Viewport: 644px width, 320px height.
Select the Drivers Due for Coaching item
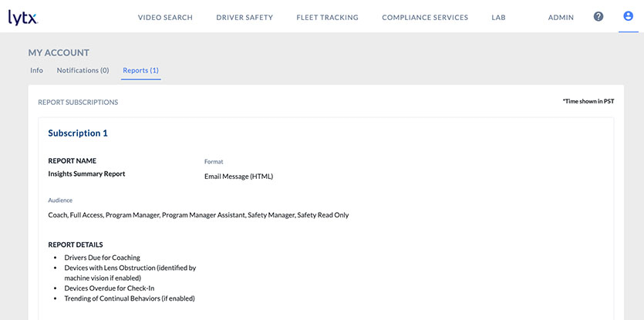pyautogui.click(x=102, y=257)
